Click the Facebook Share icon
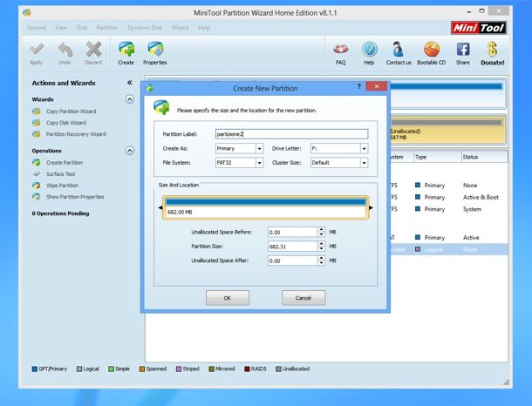 pyautogui.click(x=463, y=50)
